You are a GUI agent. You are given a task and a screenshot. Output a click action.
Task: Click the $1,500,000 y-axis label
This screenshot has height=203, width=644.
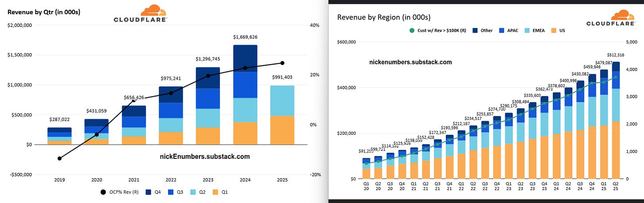click(20, 55)
